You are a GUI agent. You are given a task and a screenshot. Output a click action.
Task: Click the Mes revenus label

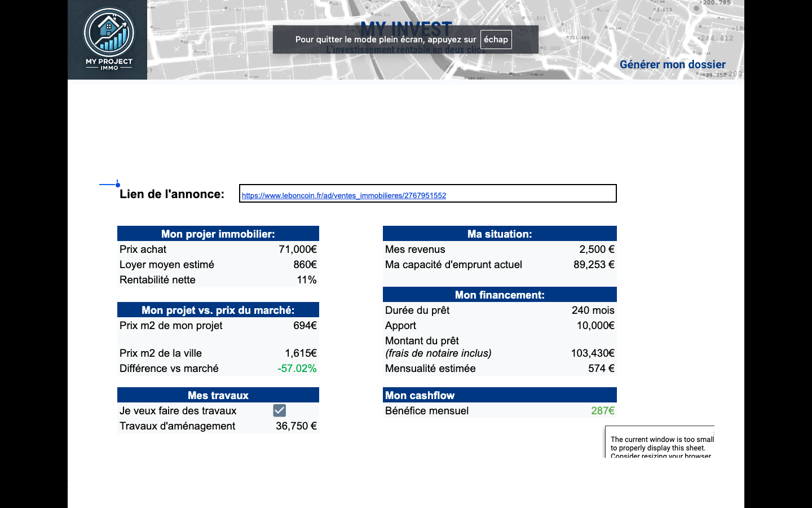click(415, 249)
